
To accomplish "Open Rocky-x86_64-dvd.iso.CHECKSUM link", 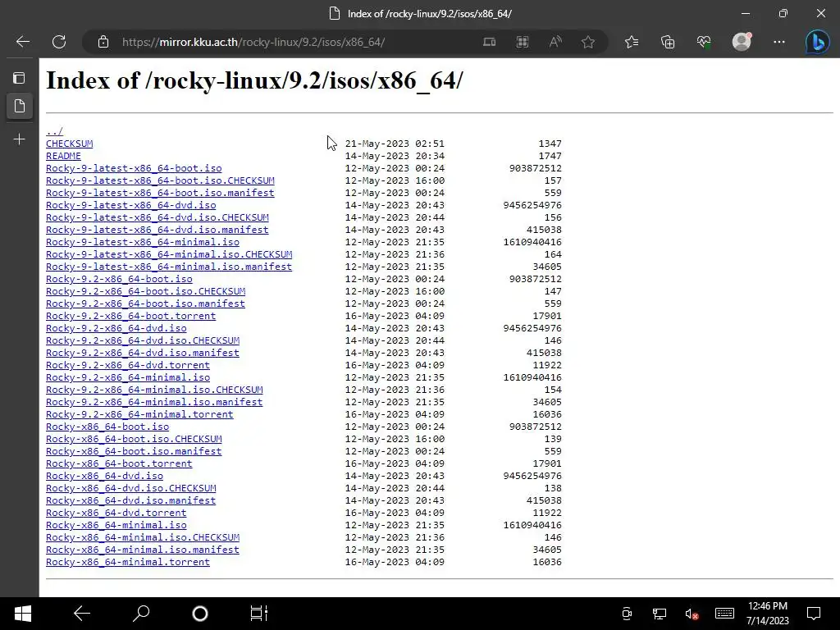I will pyautogui.click(x=131, y=489).
